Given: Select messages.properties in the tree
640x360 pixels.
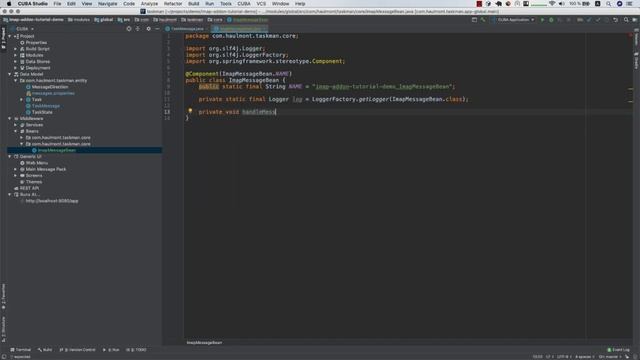Looking at the screenshot, I should click(53, 93).
